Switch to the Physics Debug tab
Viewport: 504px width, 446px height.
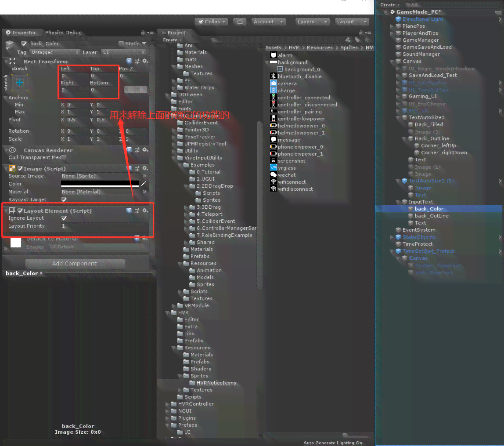(63, 33)
